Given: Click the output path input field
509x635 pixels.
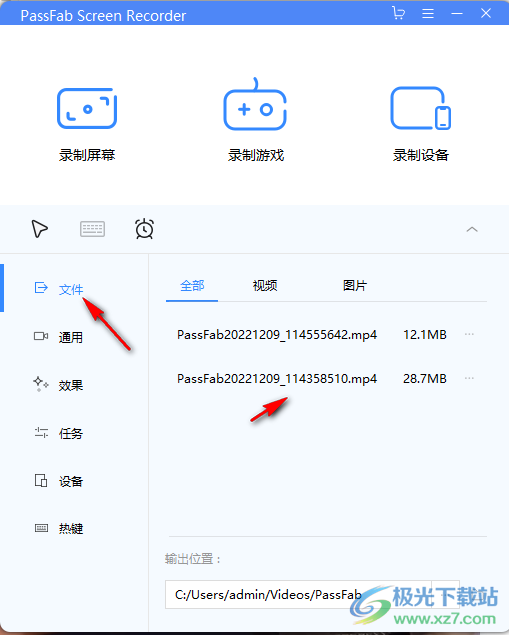Looking at the screenshot, I should click(x=298, y=595).
